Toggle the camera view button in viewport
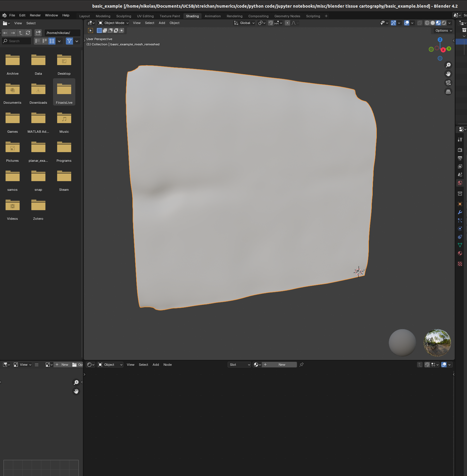The width and height of the screenshot is (467, 476). point(448,83)
